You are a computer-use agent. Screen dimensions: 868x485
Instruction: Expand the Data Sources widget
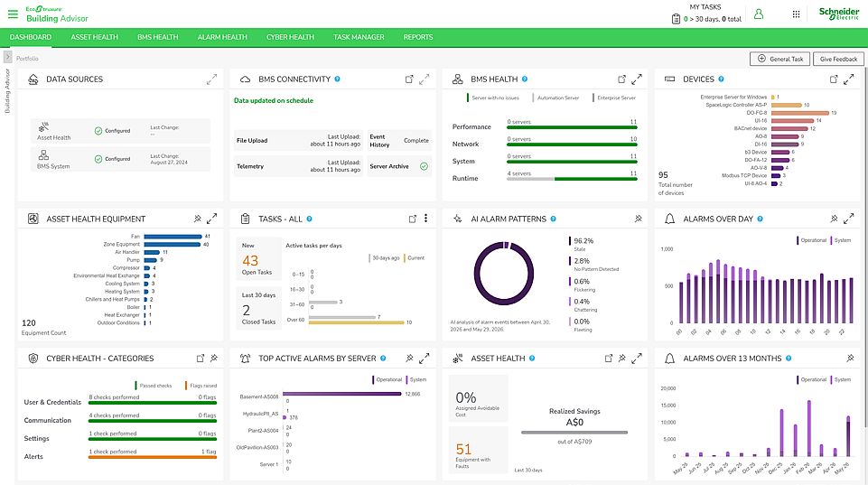[211, 79]
